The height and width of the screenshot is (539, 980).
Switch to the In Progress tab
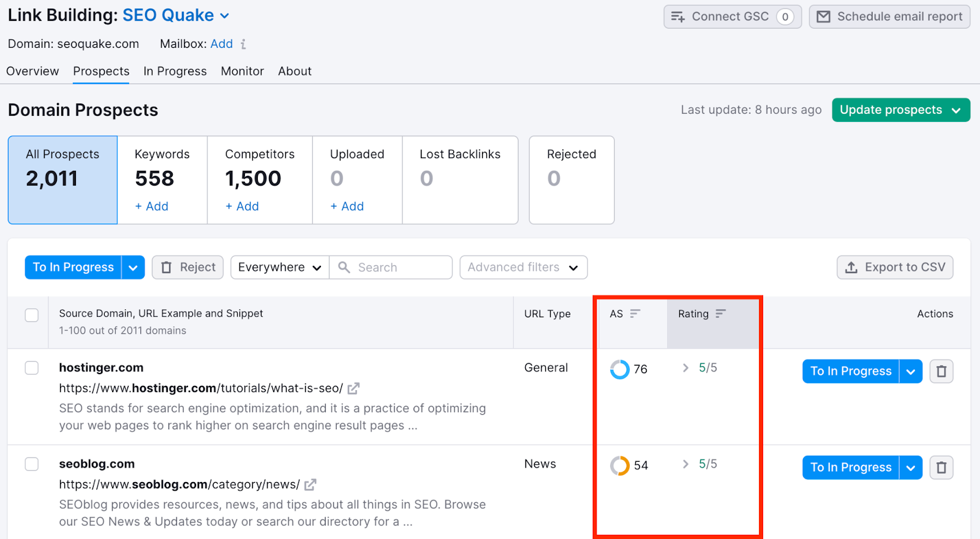coord(175,71)
